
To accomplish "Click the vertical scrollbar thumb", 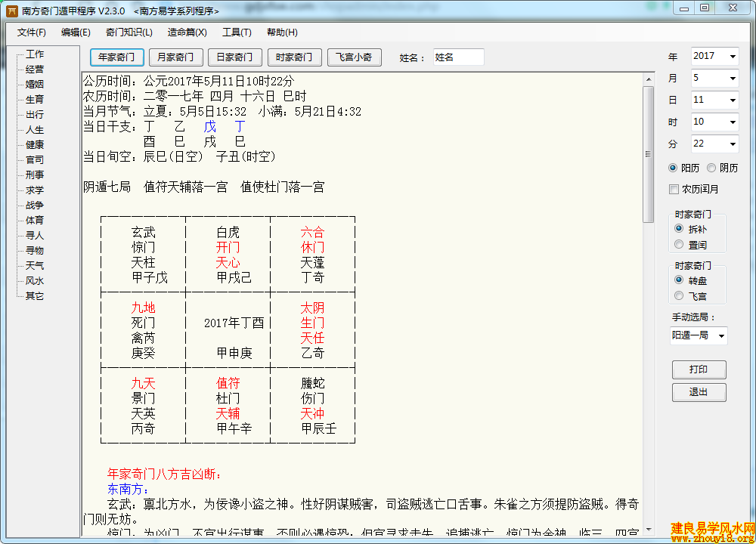I will [x=648, y=153].
